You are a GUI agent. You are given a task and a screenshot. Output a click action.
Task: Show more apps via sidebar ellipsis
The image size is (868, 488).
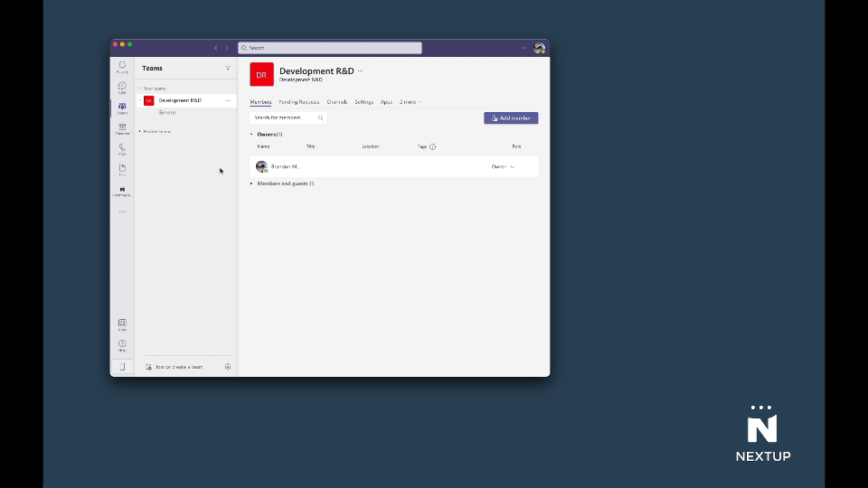[122, 211]
